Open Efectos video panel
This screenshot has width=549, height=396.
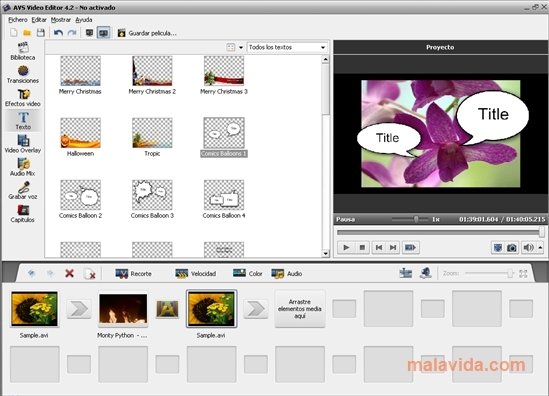point(23,98)
